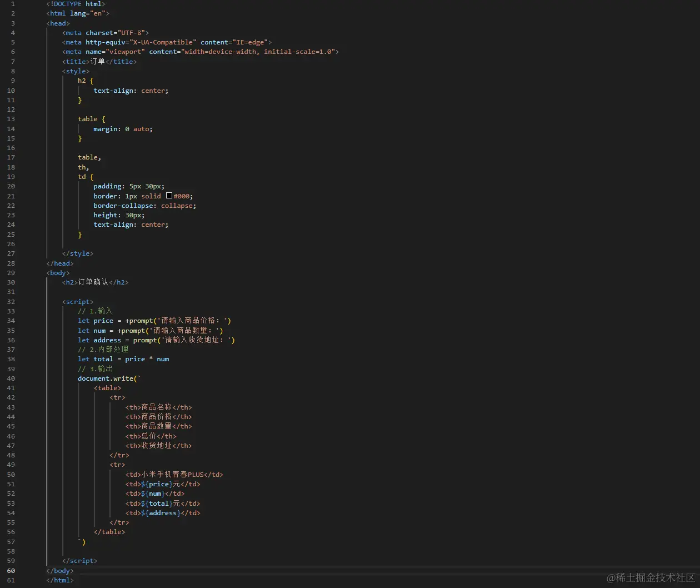Click the "let address" variable declaration

click(x=99, y=340)
